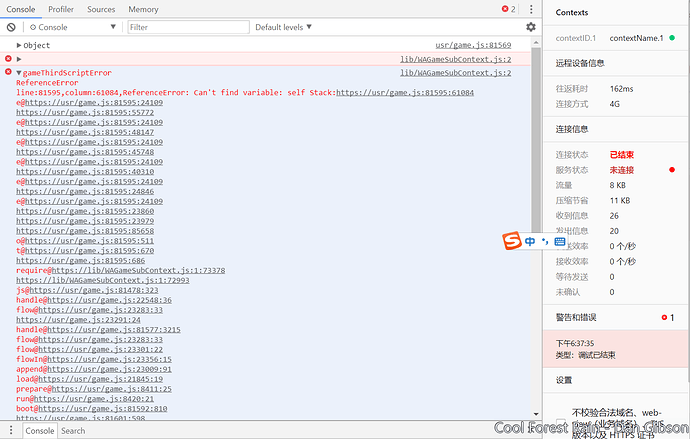Click console scrollbar down arrow

(536, 414)
